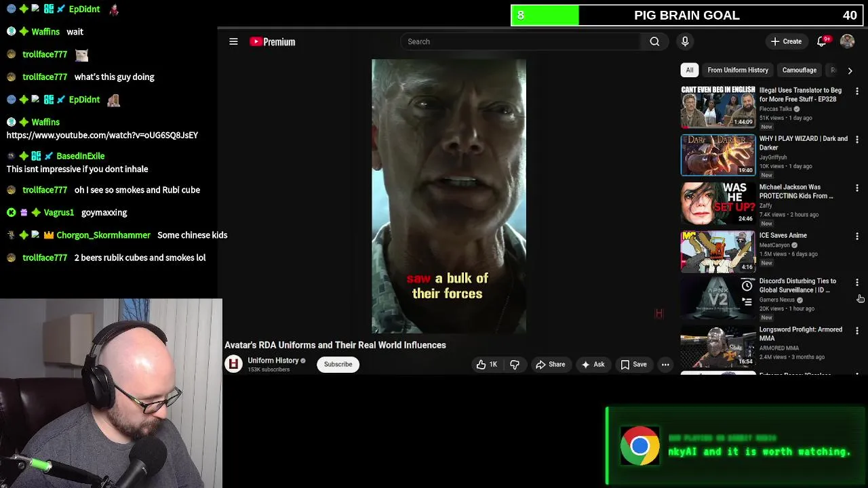The image size is (868, 488).
Task: Like the video with thumbs up
Action: (x=487, y=365)
